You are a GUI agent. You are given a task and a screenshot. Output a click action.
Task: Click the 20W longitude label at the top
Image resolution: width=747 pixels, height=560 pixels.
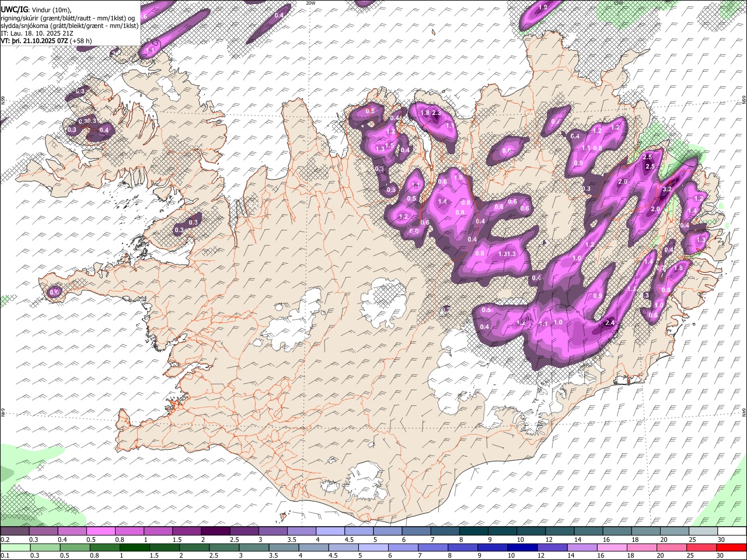(x=310, y=3)
